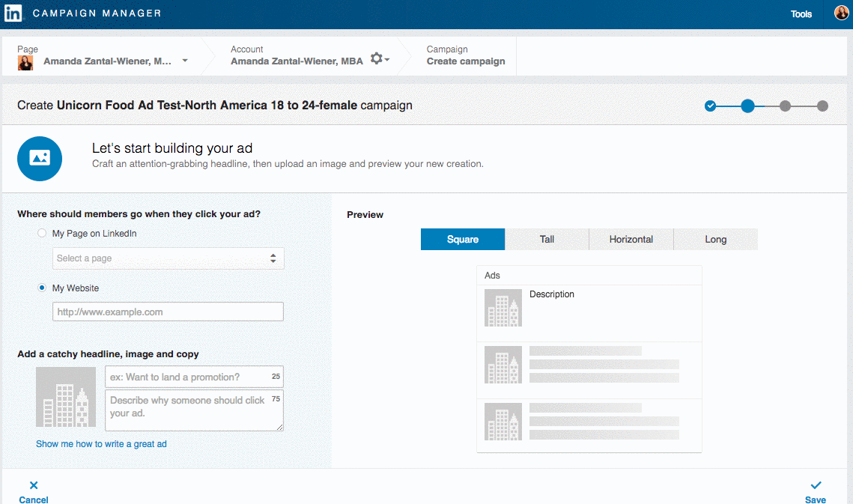The width and height of the screenshot is (853, 504).
Task: Click building icon in Description preview
Action: pyautogui.click(x=503, y=308)
